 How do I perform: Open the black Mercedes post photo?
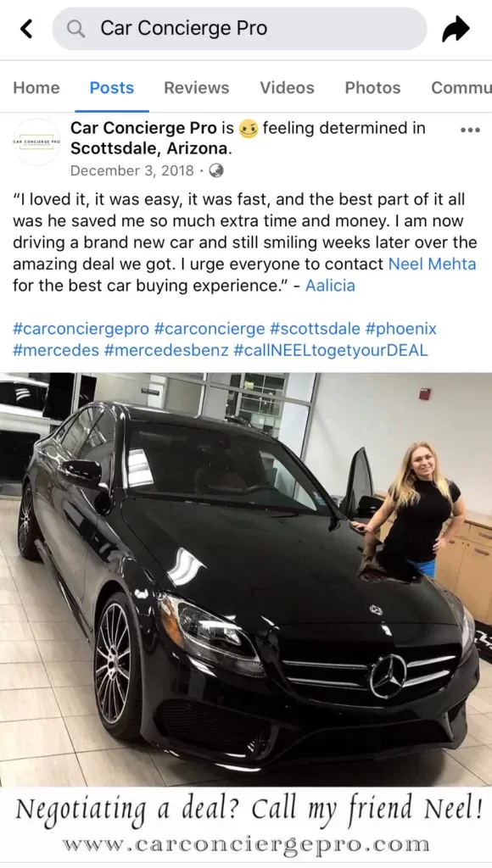pos(246,617)
